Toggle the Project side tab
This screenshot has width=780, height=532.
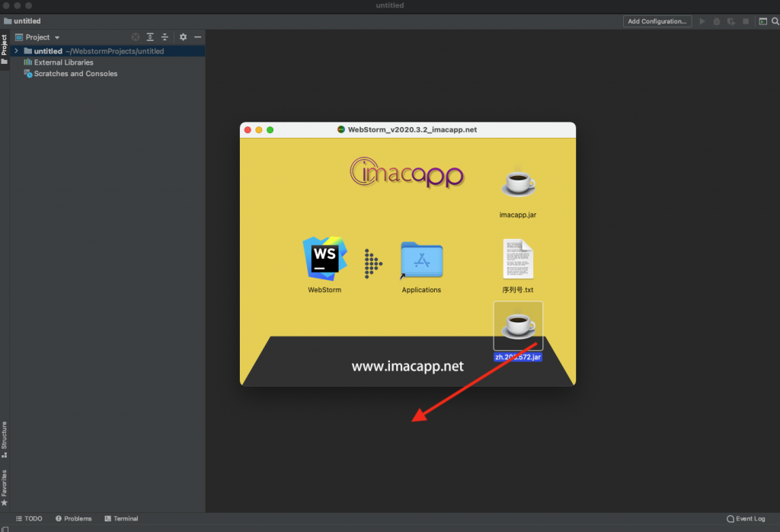pos(4,49)
